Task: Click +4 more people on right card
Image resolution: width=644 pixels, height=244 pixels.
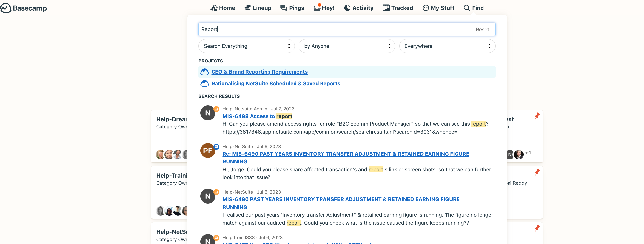Action: tap(528, 152)
